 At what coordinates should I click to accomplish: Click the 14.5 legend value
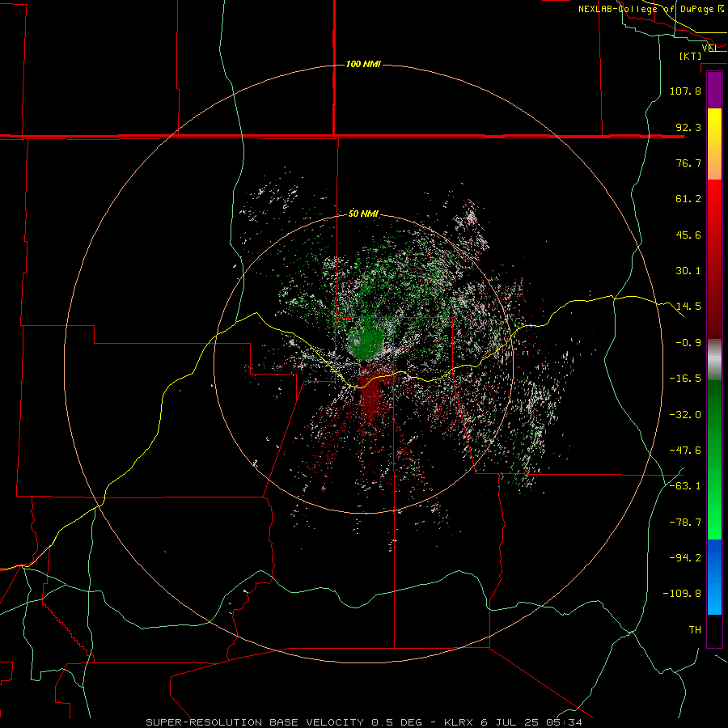pyautogui.click(x=688, y=307)
